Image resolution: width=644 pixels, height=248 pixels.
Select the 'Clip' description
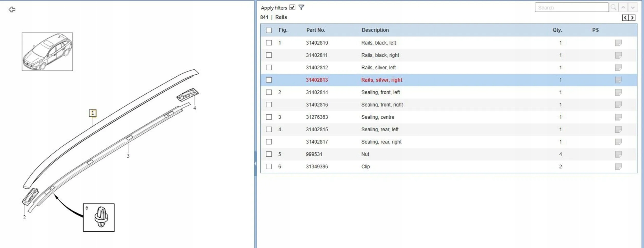pyautogui.click(x=366, y=167)
